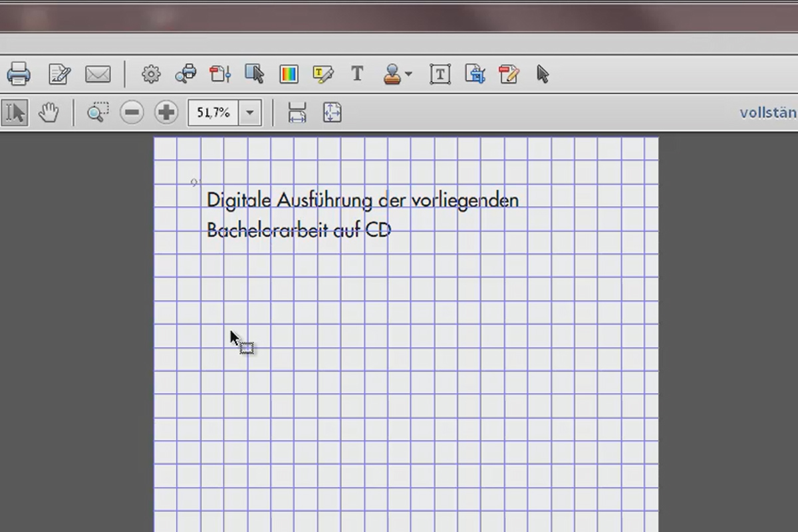Select the Print icon

coord(19,74)
